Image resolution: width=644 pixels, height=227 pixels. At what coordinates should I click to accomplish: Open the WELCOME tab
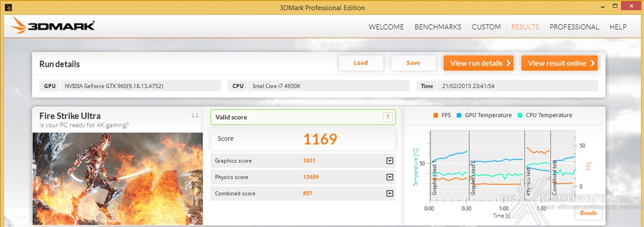pos(386,27)
